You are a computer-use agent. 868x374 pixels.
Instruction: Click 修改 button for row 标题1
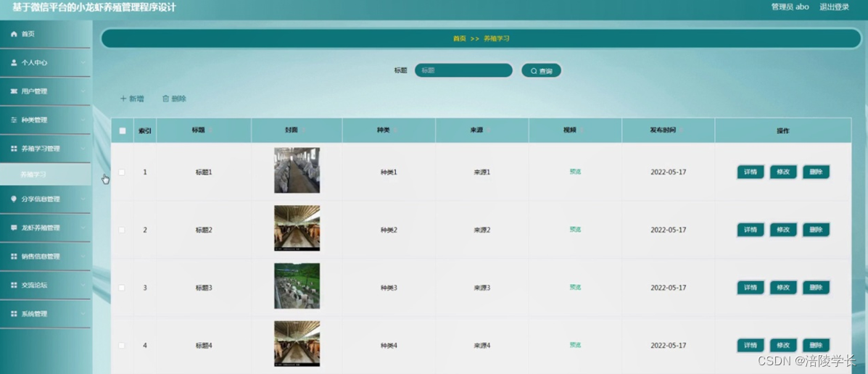point(783,172)
